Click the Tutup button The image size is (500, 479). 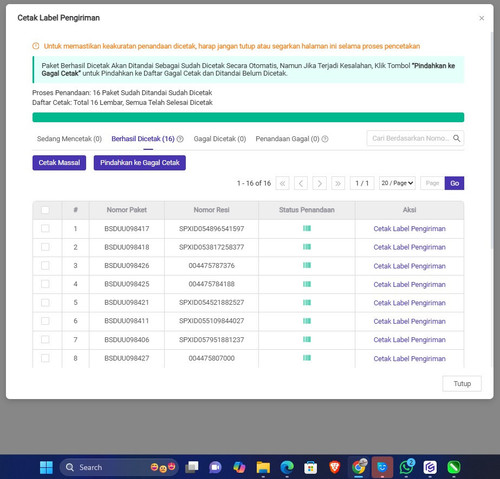[x=462, y=384]
